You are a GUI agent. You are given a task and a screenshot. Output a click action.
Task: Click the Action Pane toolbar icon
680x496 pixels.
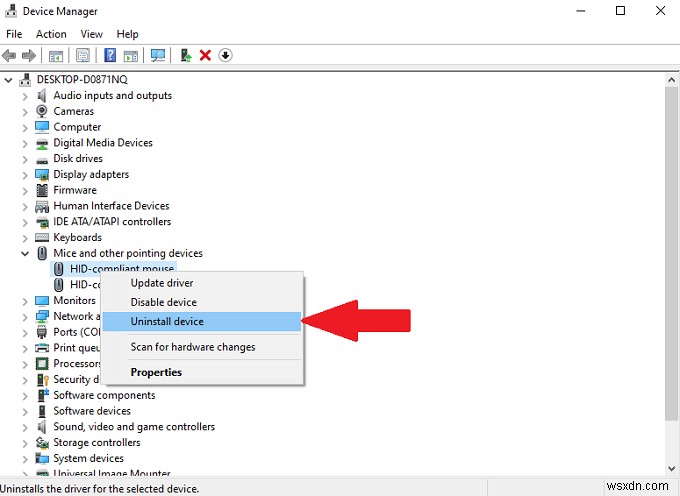[131, 55]
